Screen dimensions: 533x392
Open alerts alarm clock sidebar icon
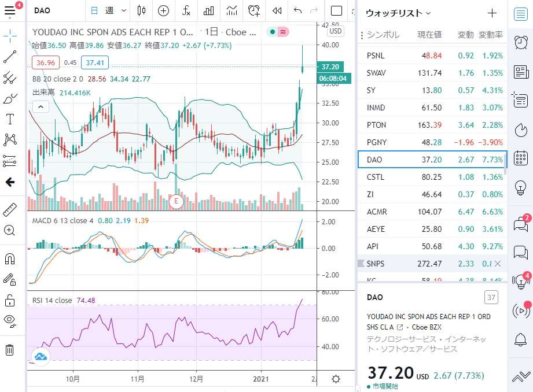click(x=520, y=42)
